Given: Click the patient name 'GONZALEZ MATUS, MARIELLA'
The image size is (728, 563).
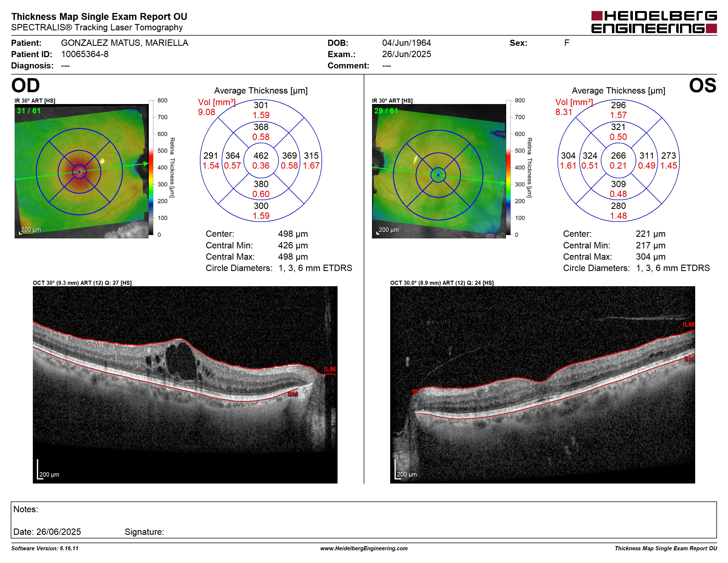Looking at the screenshot, I should pos(125,43).
